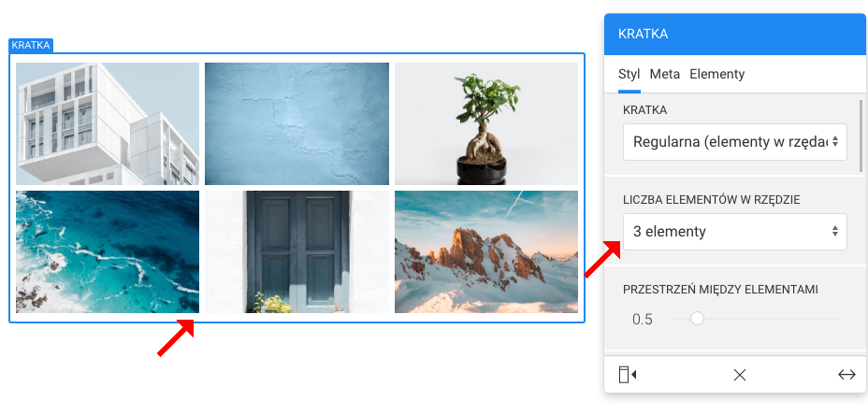Select the snowy mountain image
Viewport: 868px width, 415px height.
pos(486,251)
